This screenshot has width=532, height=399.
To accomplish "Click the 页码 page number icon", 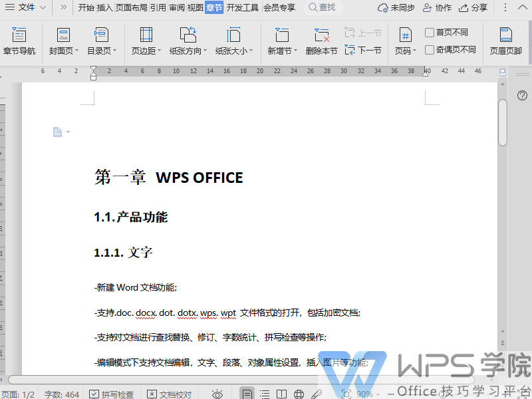I will click(405, 35).
